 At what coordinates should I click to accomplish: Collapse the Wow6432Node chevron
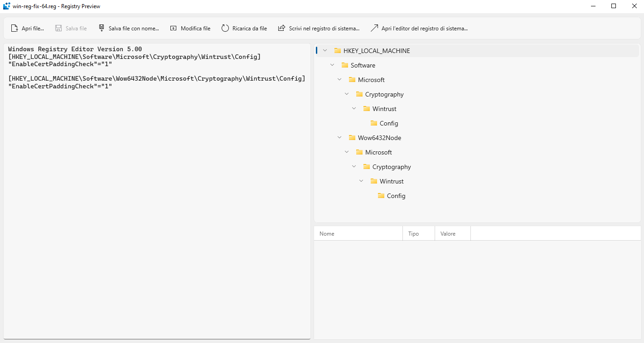[x=339, y=138]
